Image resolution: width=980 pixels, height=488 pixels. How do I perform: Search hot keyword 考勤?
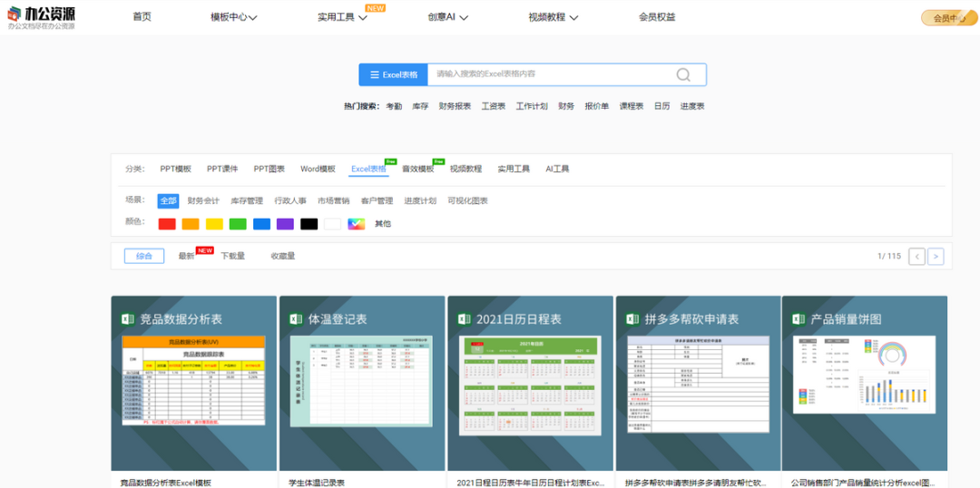(394, 106)
